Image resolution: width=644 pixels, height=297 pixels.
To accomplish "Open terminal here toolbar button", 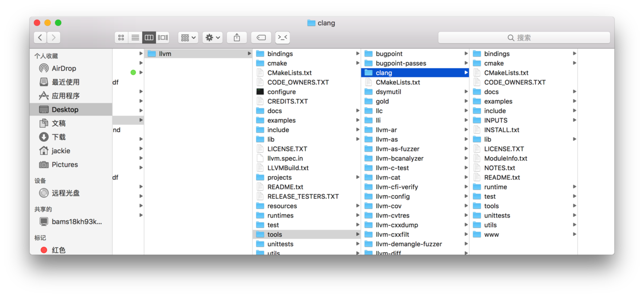I will [x=283, y=37].
